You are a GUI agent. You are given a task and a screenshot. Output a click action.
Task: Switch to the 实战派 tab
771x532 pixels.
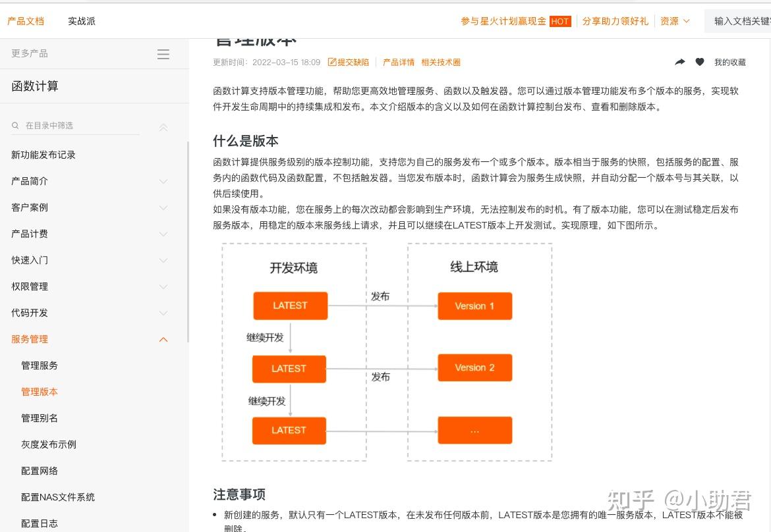81,20
